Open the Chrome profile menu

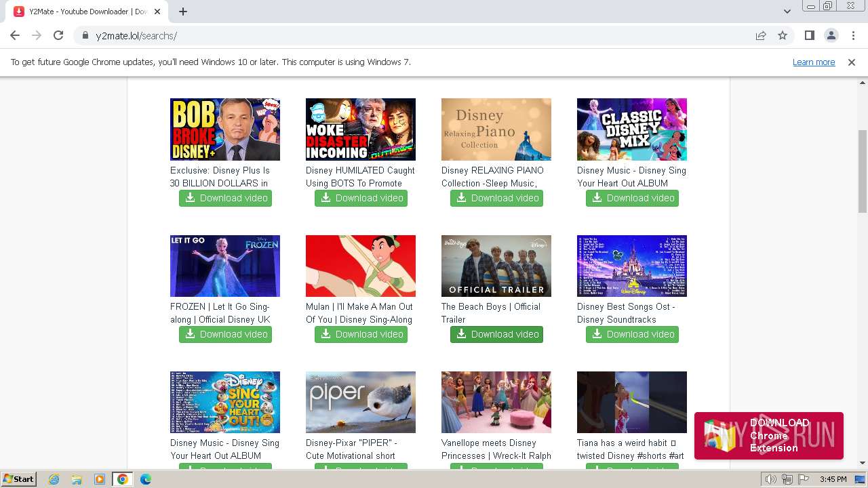(x=831, y=36)
